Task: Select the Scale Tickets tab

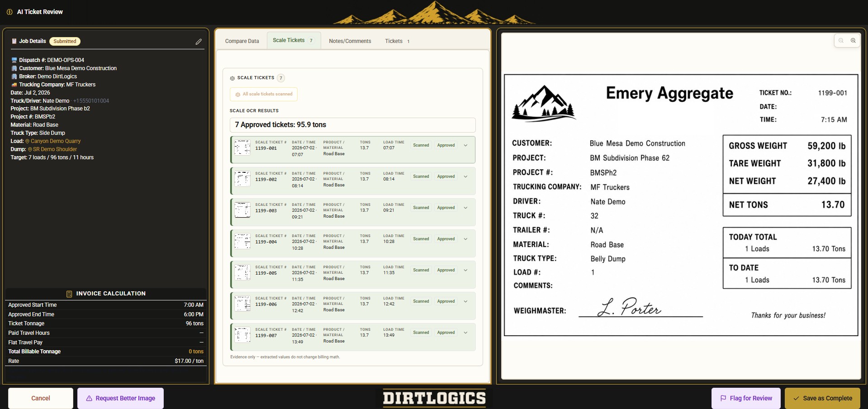Action: coord(294,40)
